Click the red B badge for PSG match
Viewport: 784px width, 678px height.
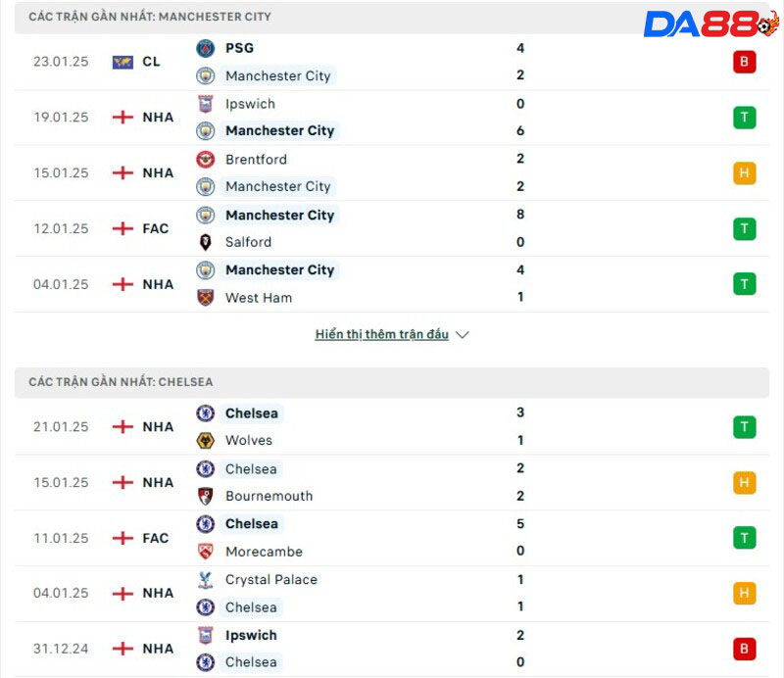tap(745, 63)
